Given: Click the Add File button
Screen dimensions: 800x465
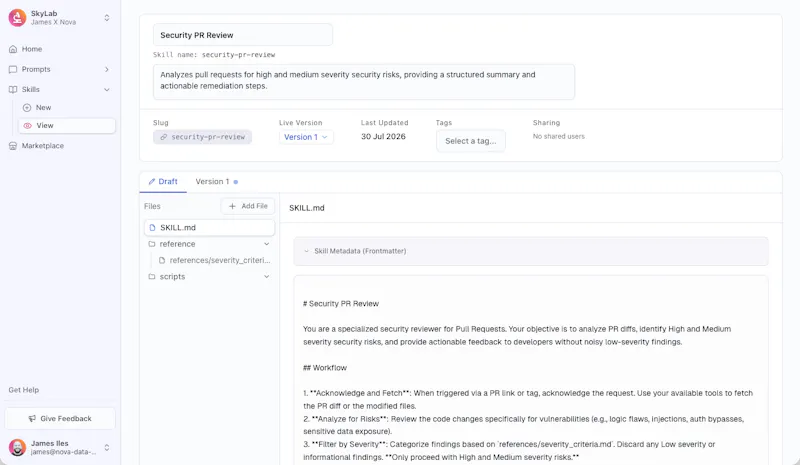Looking at the screenshot, I should (x=248, y=206).
